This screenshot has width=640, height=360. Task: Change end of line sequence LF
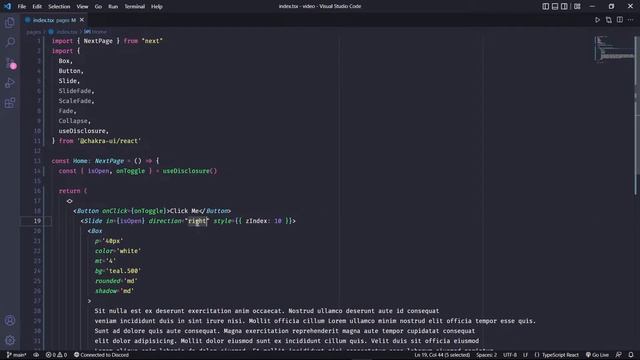525,355
